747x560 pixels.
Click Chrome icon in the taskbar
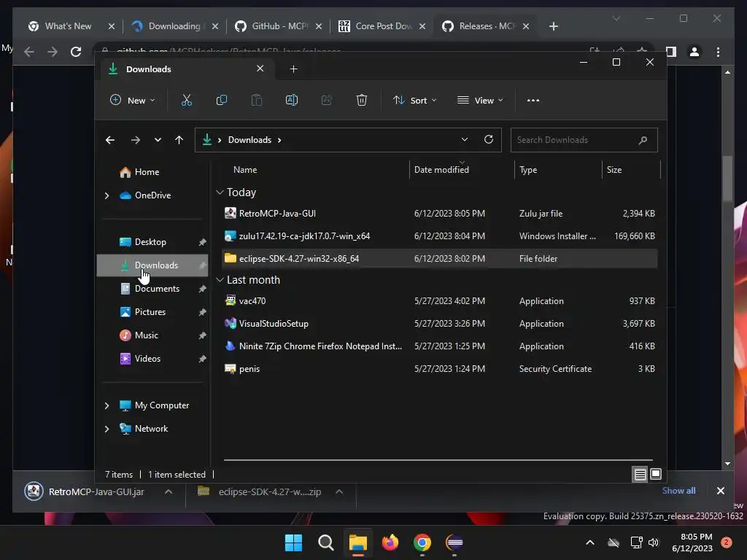[422, 542]
